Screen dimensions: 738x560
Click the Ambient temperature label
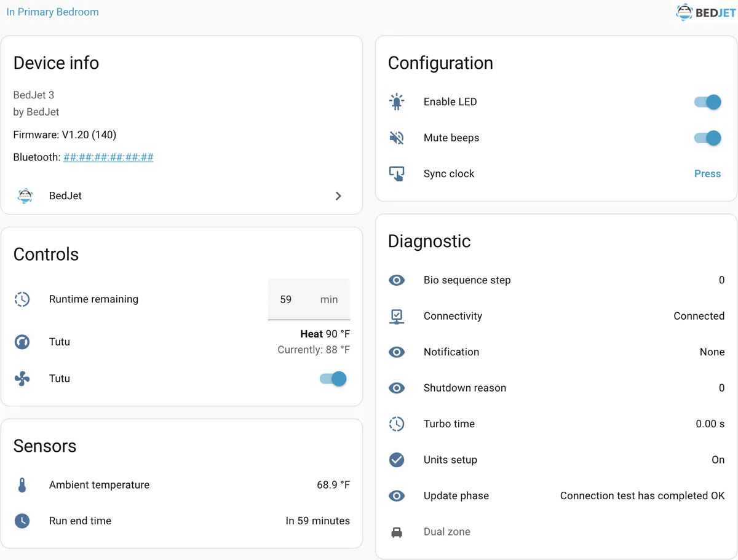99,485
